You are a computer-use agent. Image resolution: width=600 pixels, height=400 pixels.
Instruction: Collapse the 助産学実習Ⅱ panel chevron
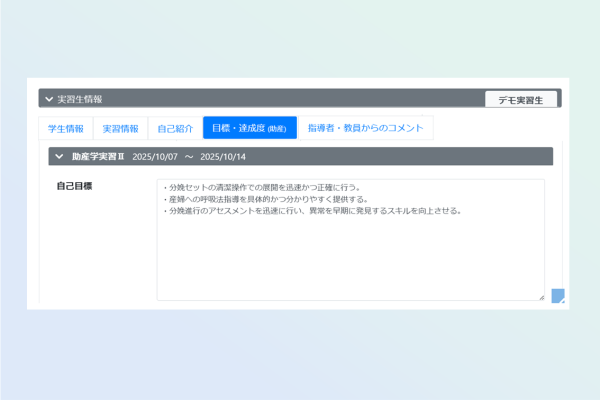59,157
